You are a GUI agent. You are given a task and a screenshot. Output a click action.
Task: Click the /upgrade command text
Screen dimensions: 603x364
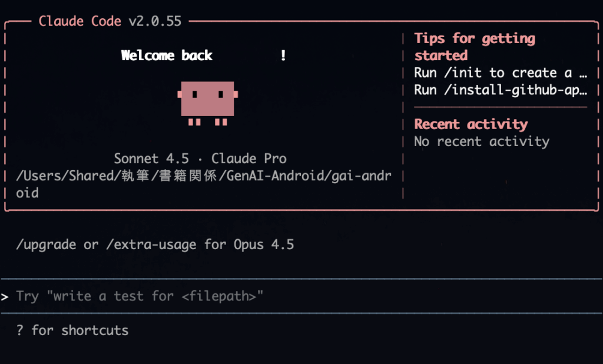tap(46, 244)
